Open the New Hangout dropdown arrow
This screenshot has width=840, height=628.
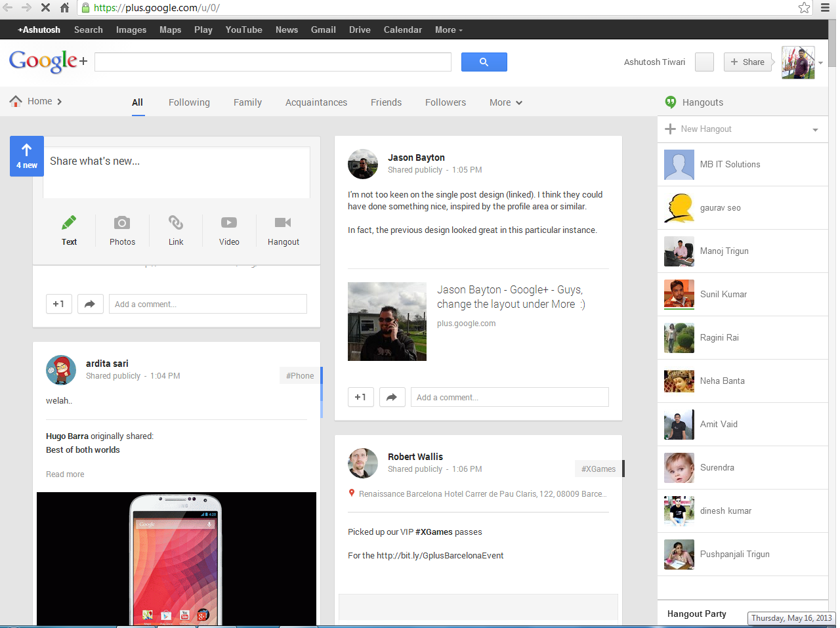(814, 129)
